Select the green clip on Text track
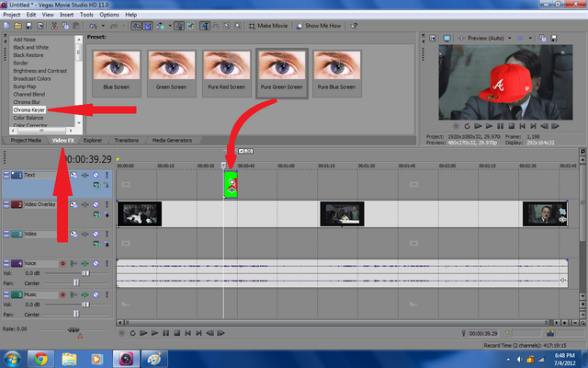Viewport: 588px width, 368px height. pos(231,184)
